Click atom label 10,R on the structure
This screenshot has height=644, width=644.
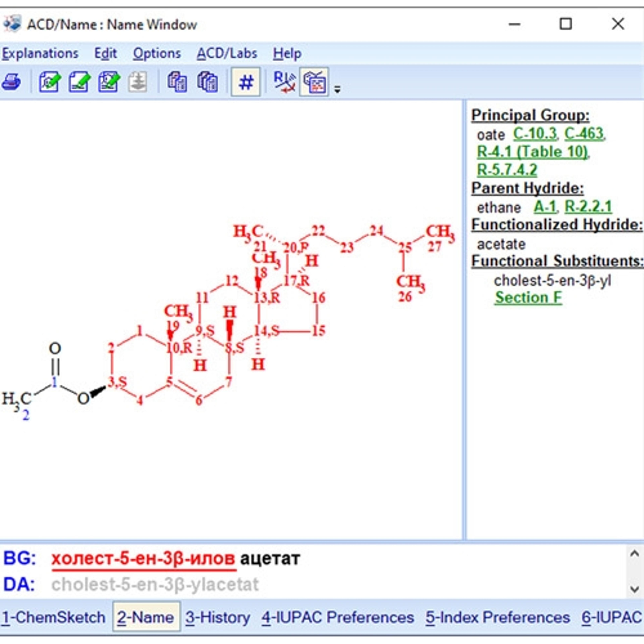click(179, 348)
